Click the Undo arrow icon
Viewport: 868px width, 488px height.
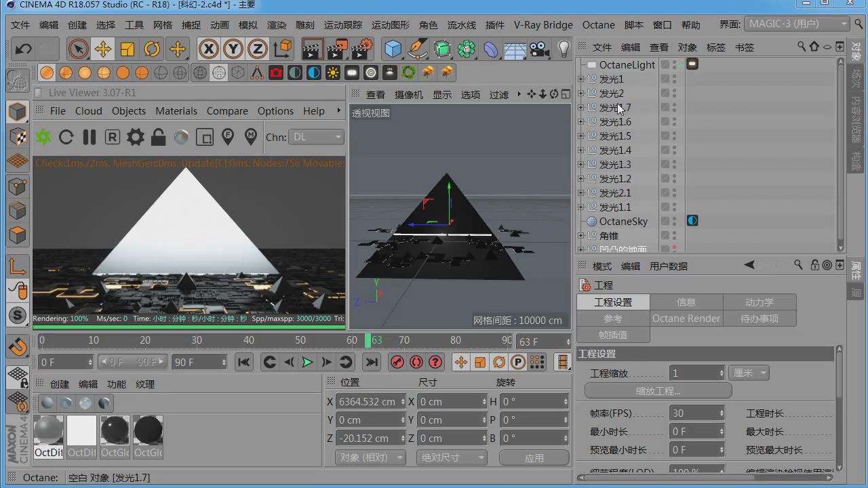[24, 49]
